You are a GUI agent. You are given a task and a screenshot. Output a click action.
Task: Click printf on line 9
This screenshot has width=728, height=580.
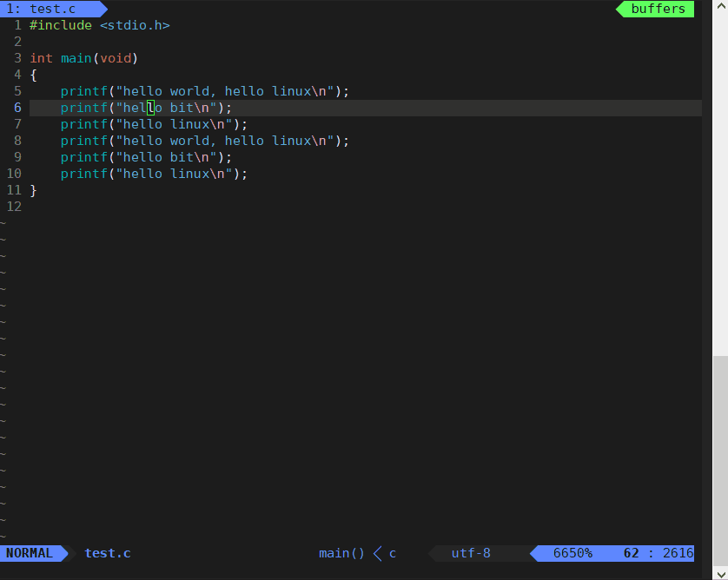tap(84, 157)
